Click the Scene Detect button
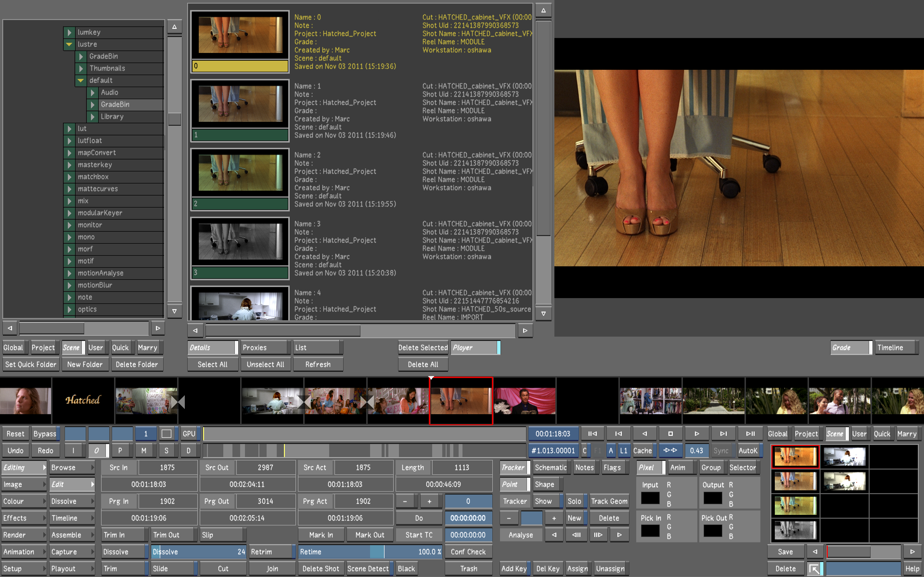 coord(368,568)
